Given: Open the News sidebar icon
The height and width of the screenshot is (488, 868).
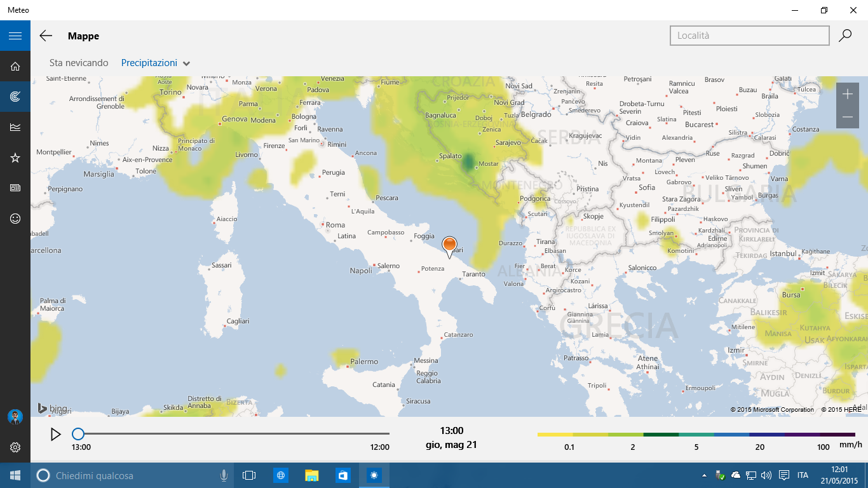Looking at the screenshot, I should point(15,188).
